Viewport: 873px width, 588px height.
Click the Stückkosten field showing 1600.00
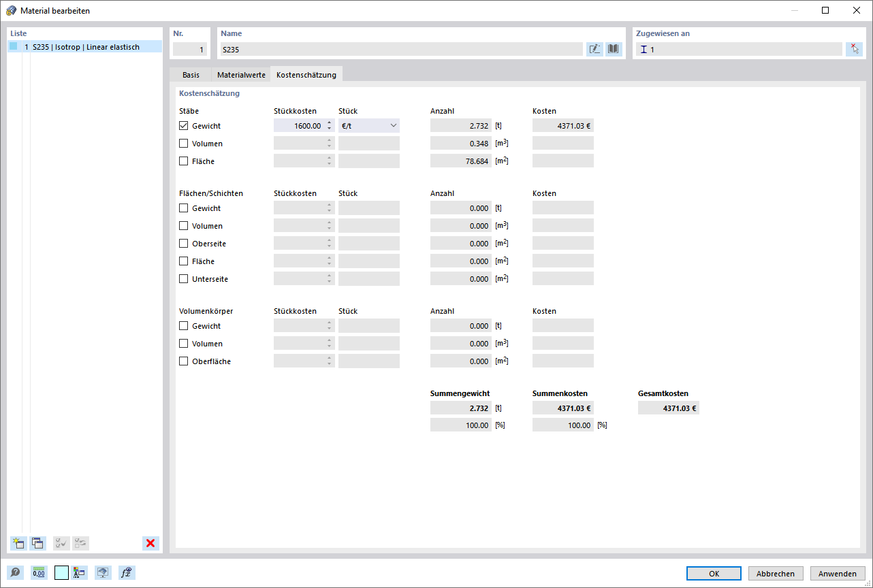tap(299, 126)
